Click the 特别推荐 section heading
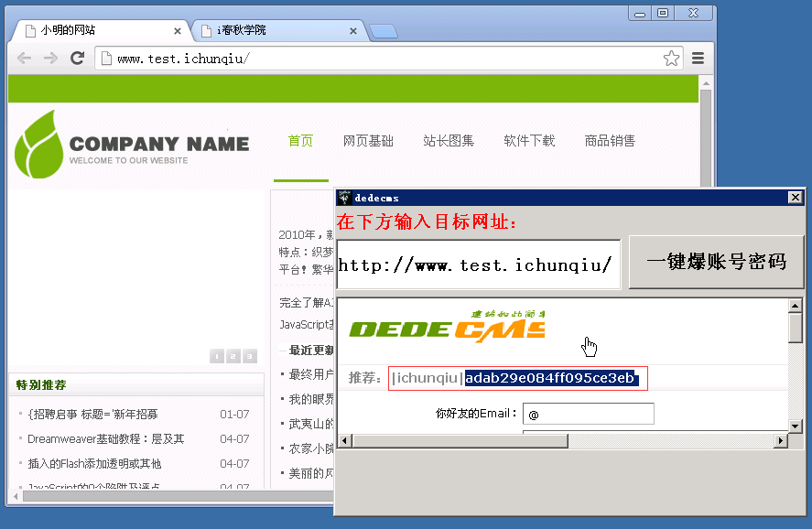Image resolution: width=812 pixels, height=529 pixels. coord(41,385)
